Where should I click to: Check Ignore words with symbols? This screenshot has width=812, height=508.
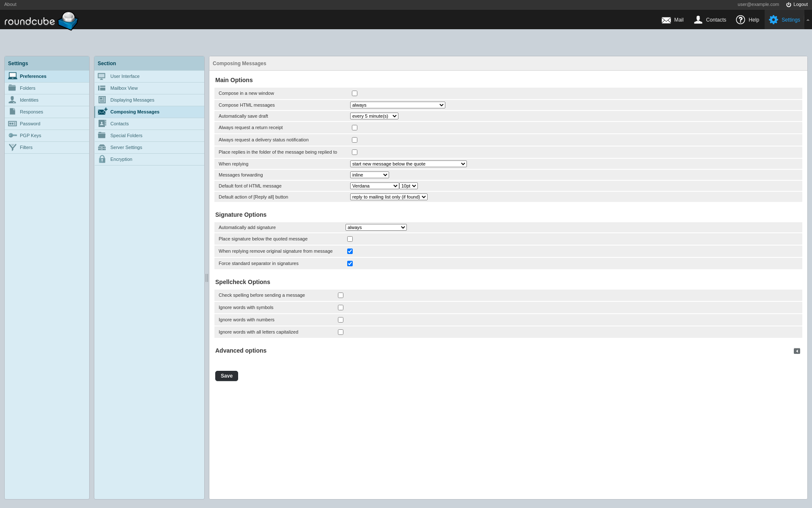click(x=340, y=308)
